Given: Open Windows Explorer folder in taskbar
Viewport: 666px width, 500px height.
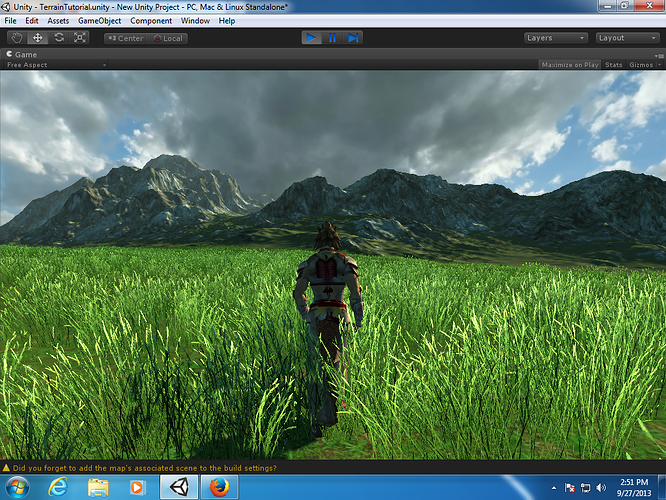Looking at the screenshot, I should pyautogui.click(x=98, y=487).
